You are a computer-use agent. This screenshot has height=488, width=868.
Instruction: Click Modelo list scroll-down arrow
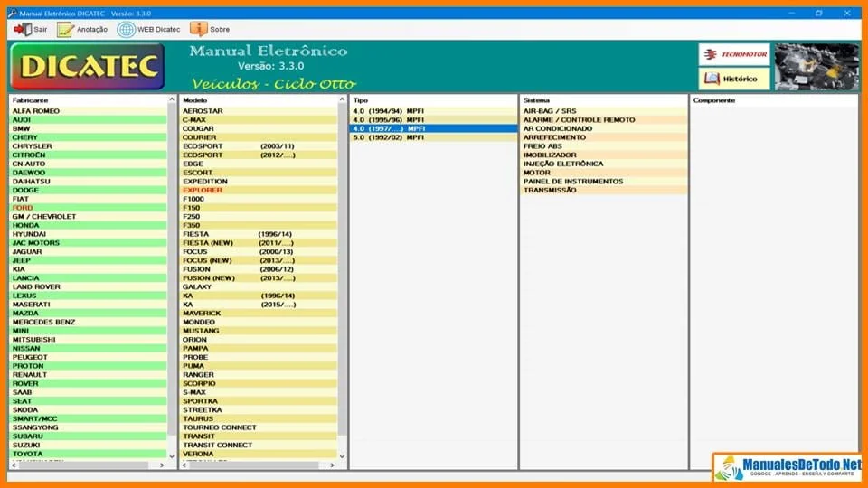pos(342,456)
